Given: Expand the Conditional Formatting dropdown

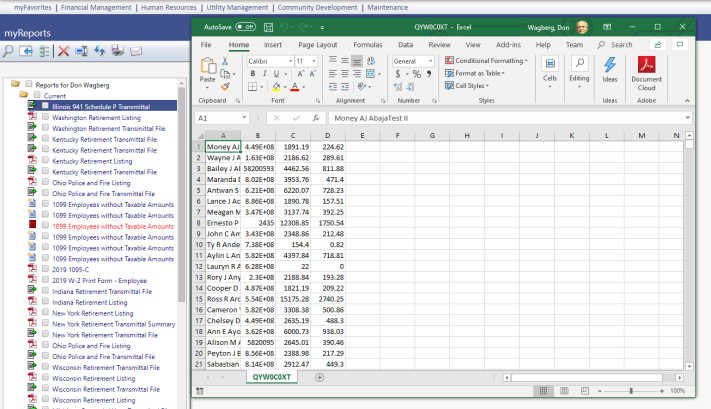Looking at the screenshot, I should pyautogui.click(x=528, y=61).
